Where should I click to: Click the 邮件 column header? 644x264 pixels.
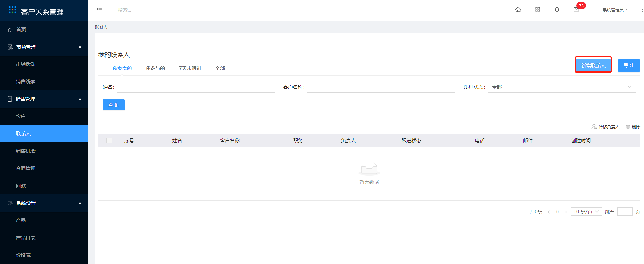click(528, 140)
